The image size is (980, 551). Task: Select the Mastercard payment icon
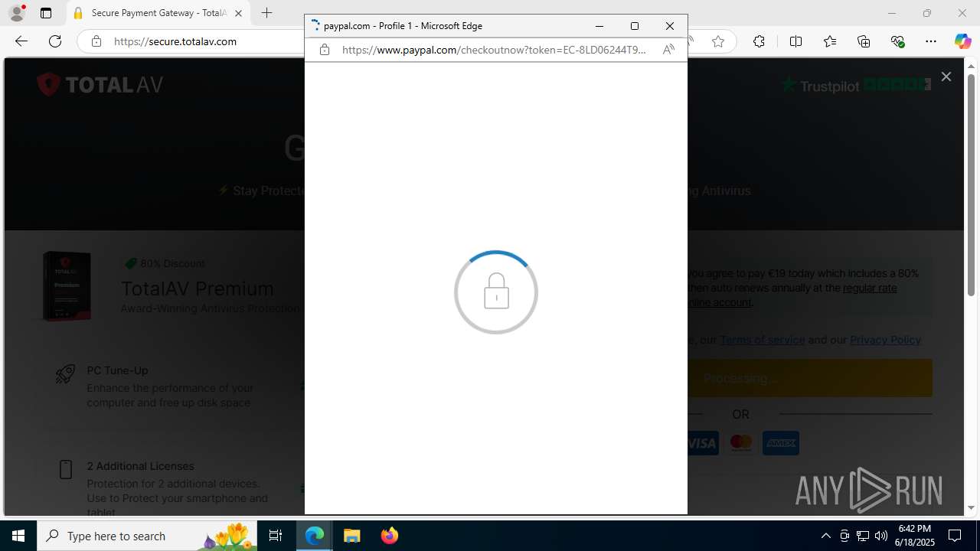tap(741, 443)
